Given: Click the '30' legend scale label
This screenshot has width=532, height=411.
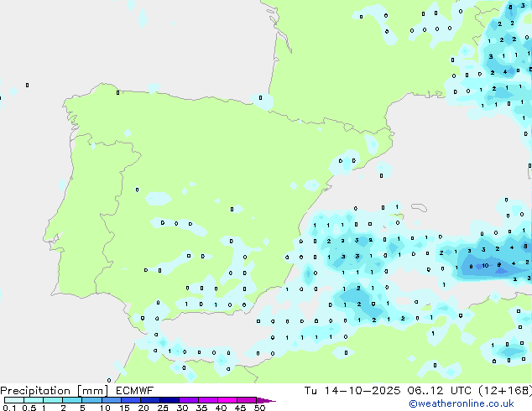Looking at the screenshot, I should (x=182, y=408).
